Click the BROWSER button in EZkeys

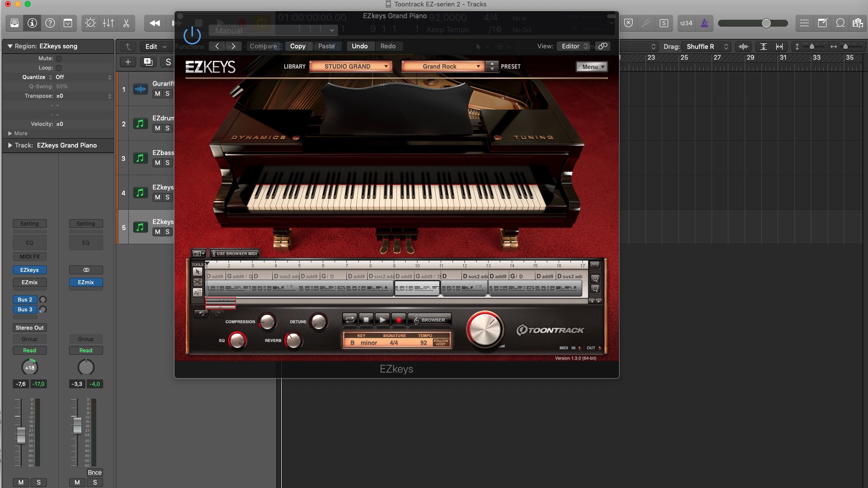429,320
